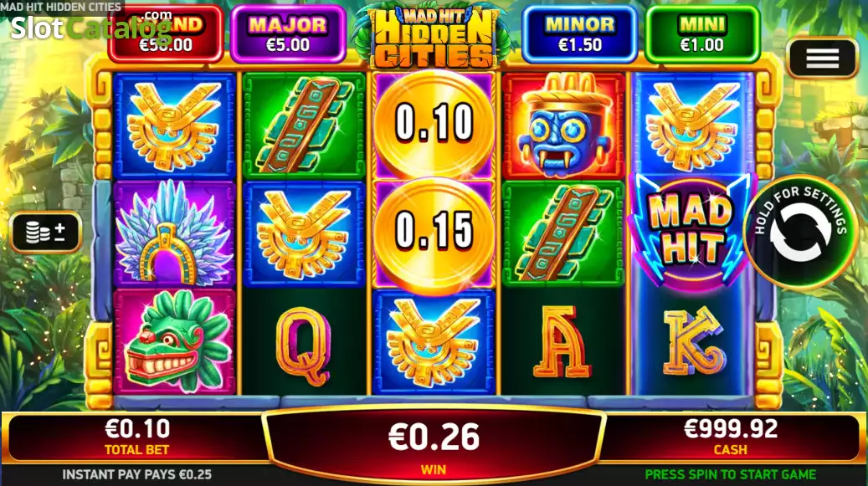Click the K letter symbol
Viewport: 868px width, 486px height.
coord(694,341)
